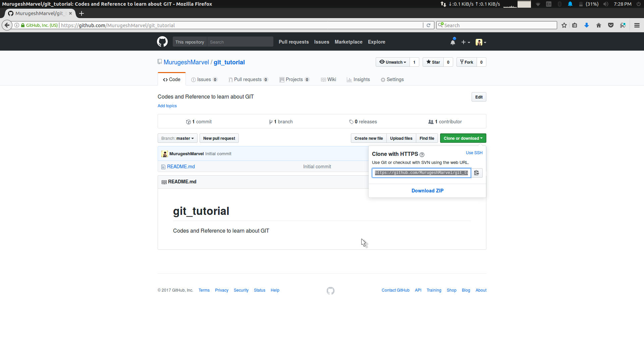Bookmark this page with the star icon
This screenshot has width=644, height=362.
coord(564,25)
